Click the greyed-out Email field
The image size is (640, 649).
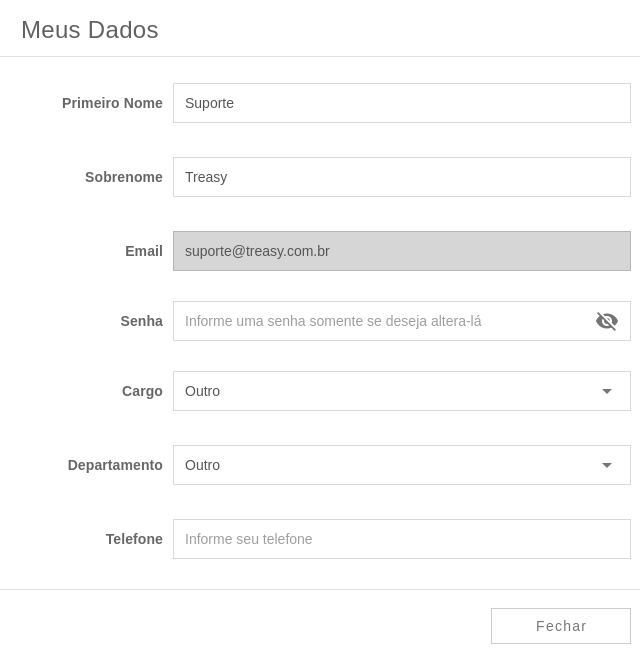click(402, 251)
